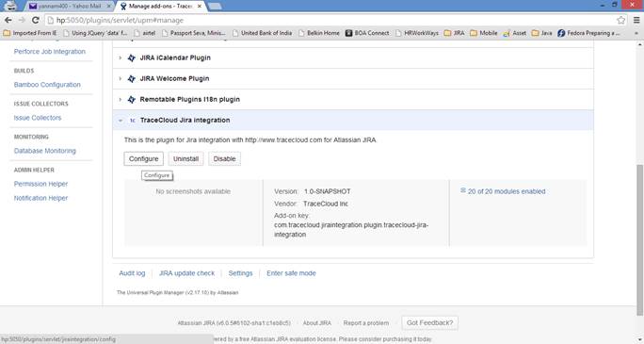The image size is (644, 344).
Task: Reload the page with the refresh icon
Action: tap(36, 20)
